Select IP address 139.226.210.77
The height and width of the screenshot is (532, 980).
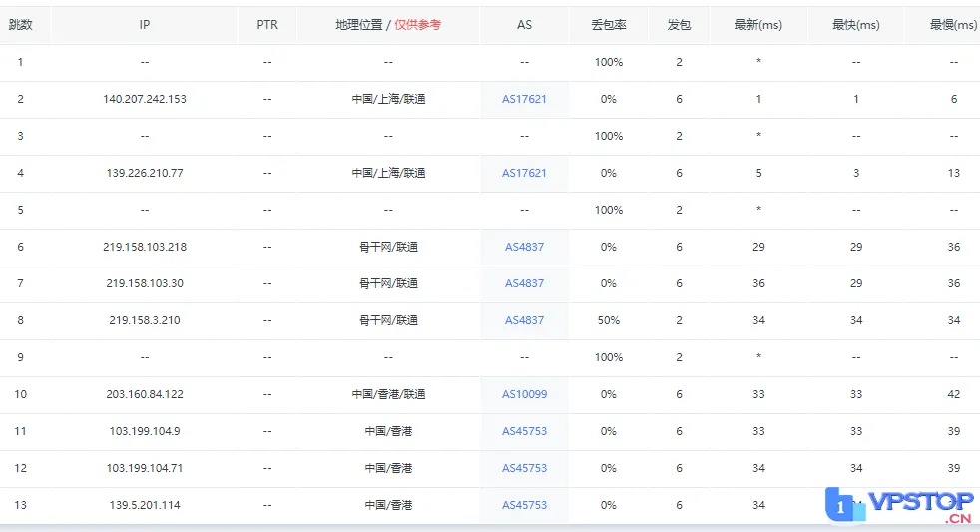(145, 173)
